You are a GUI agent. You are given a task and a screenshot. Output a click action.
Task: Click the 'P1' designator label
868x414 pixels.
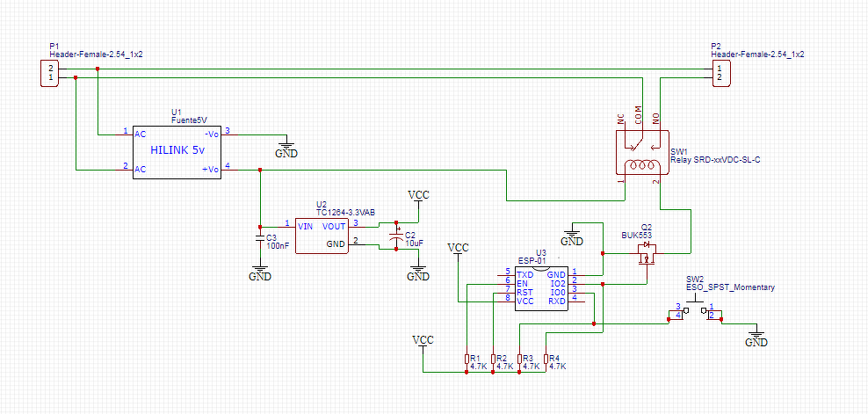click(x=54, y=47)
